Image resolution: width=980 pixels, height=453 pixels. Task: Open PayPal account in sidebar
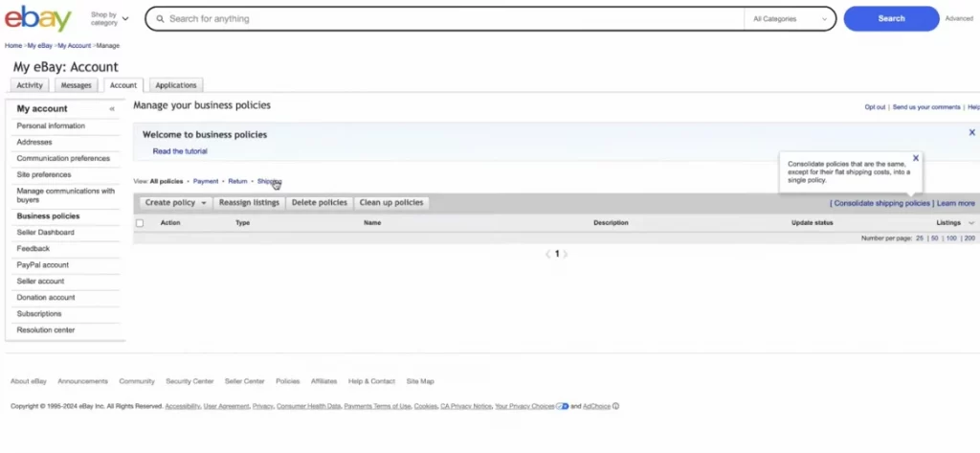[42, 264]
